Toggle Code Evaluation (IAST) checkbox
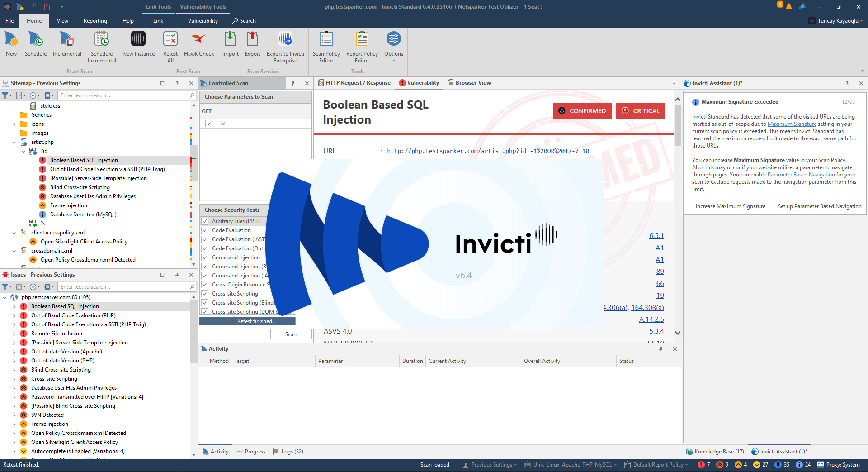Image resolution: width=868 pixels, height=472 pixels. 205,239
